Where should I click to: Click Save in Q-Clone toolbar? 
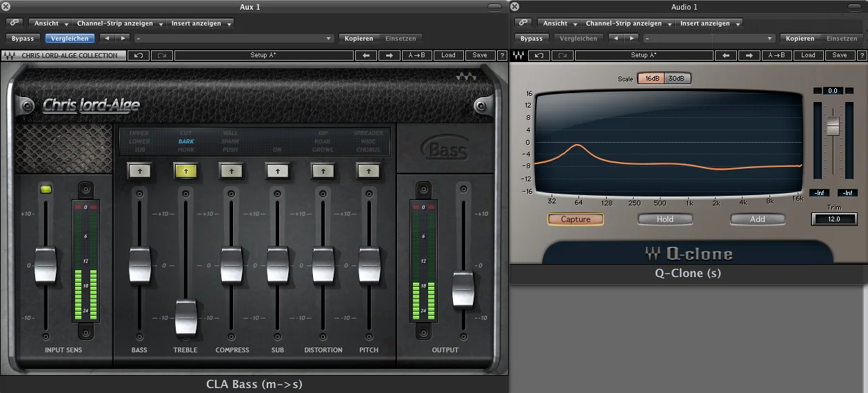coord(839,55)
